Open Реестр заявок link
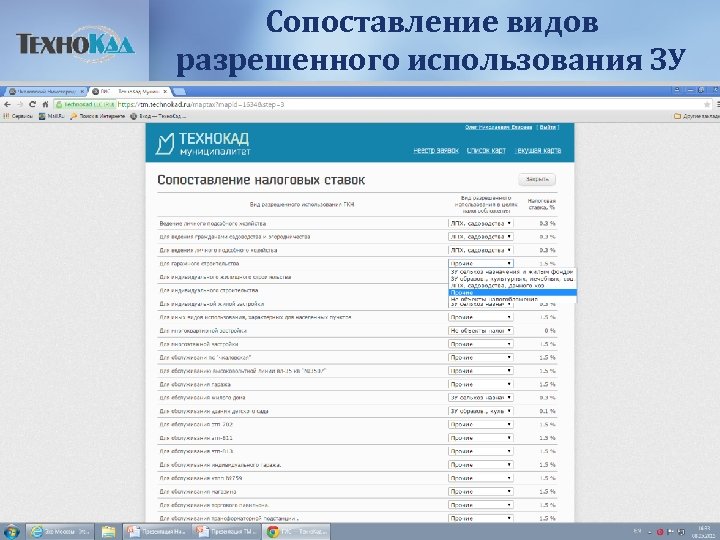 click(x=436, y=151)
